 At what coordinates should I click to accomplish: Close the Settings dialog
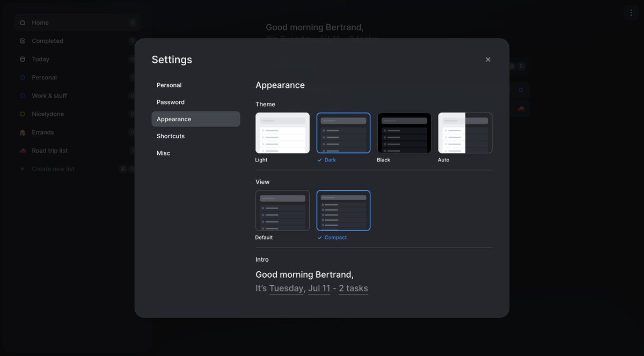[488, 60]
